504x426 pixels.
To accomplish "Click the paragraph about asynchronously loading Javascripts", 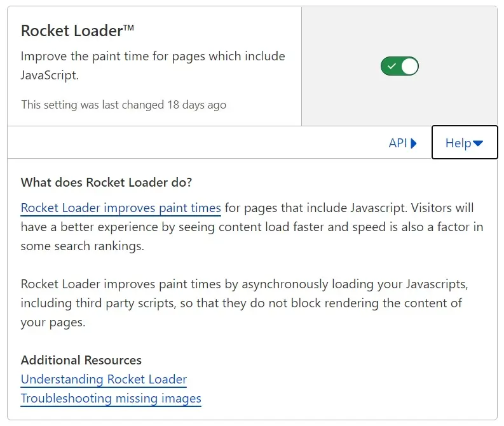I will point(243,303).
